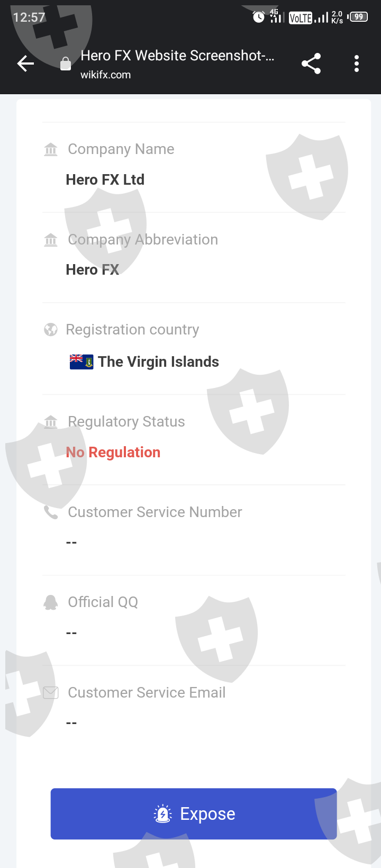381x868 pixels.
Task: Tap the wikifx.com URL in the header
Action: [106, 75]
